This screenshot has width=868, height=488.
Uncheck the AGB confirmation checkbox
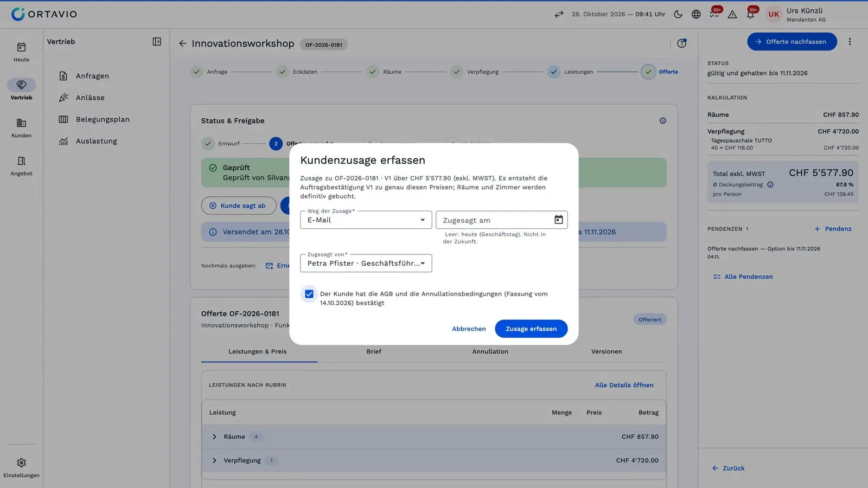pyautogui.click(x=309, y=294)
